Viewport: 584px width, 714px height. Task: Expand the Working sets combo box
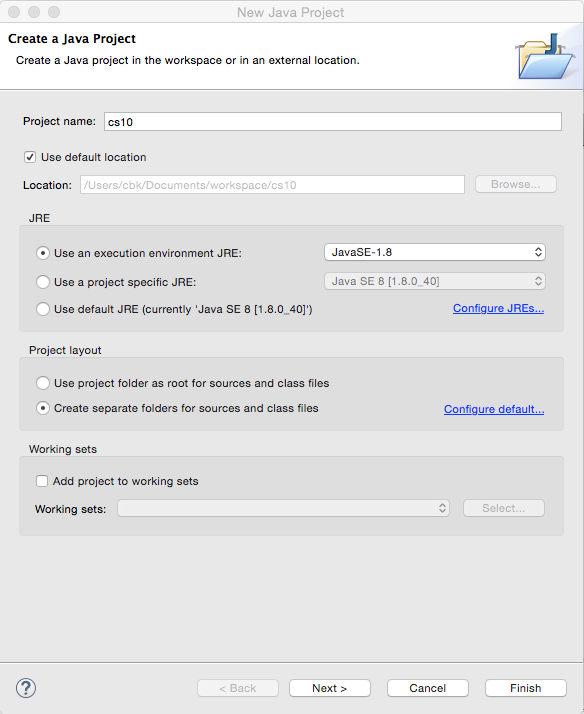pos(283,508)
